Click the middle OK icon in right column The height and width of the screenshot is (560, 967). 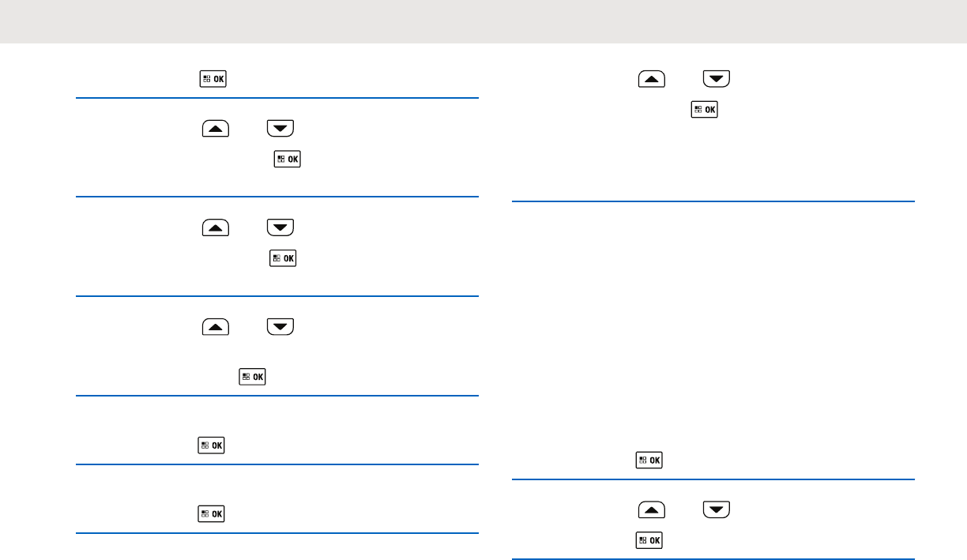649,460
